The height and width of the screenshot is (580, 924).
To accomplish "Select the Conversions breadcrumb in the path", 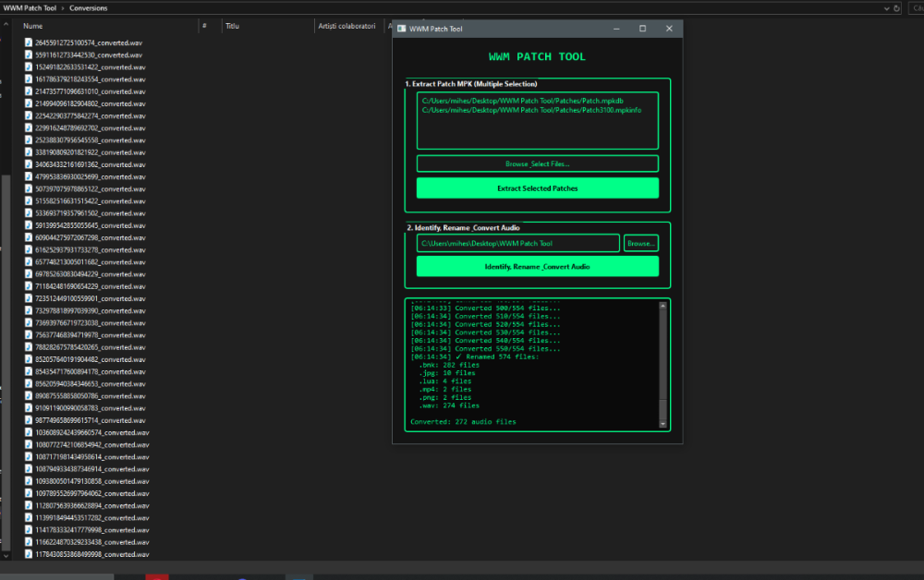I will point(88,8).
